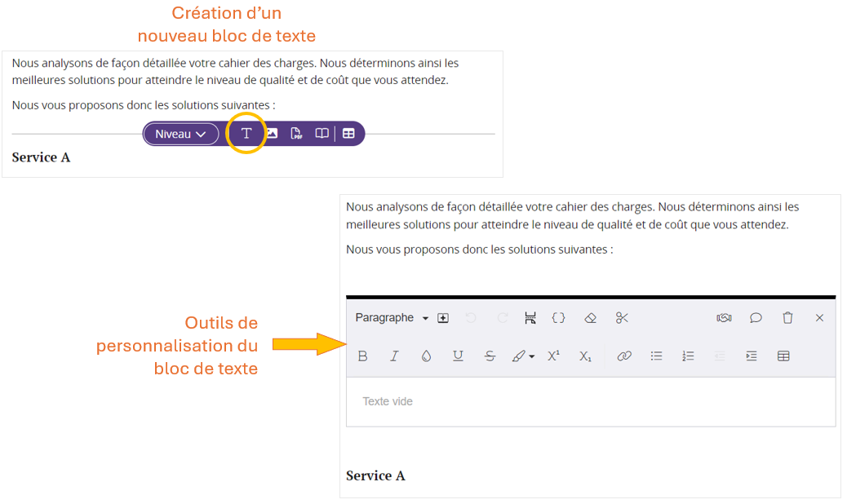The image size is (847, 504).
Task: Click the eraser clear formatting icon
Action: pos(591,318)
